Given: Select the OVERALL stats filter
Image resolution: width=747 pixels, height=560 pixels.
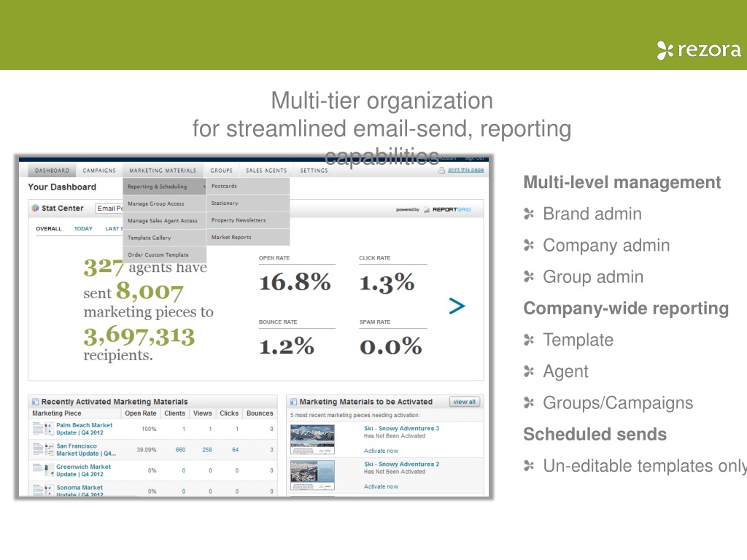Looking at the screenshot, I should (49, 228).
